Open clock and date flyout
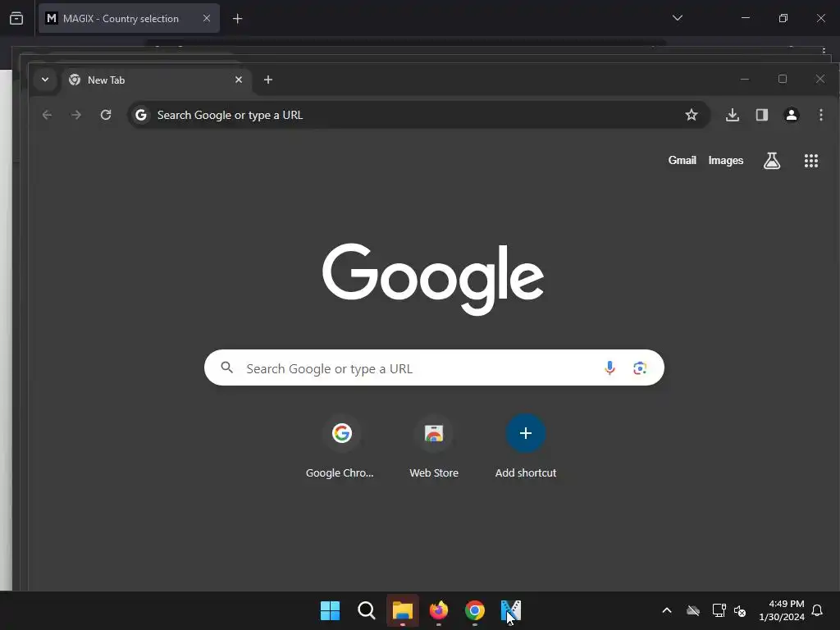This screenshot has width=840, height=630. pos(782,610)
